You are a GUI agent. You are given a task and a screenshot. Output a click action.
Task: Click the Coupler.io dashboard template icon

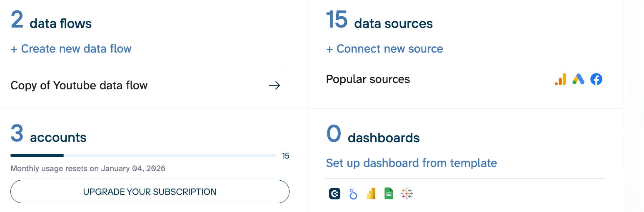pos(334,194)
